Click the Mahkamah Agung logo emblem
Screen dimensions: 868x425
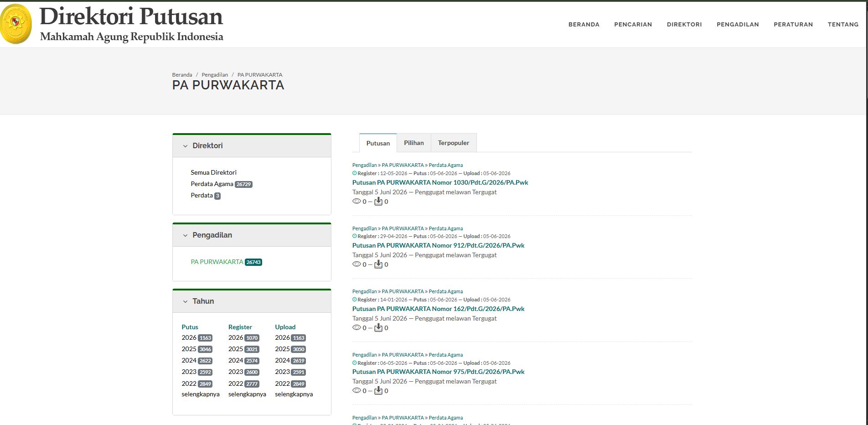pos(16,24)
